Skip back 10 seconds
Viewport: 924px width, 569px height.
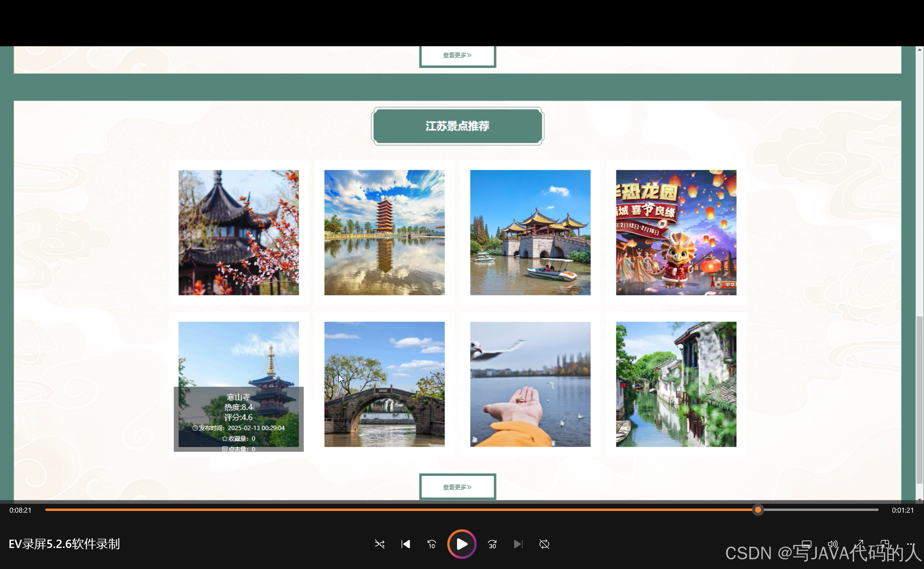[x=431, y=544]
